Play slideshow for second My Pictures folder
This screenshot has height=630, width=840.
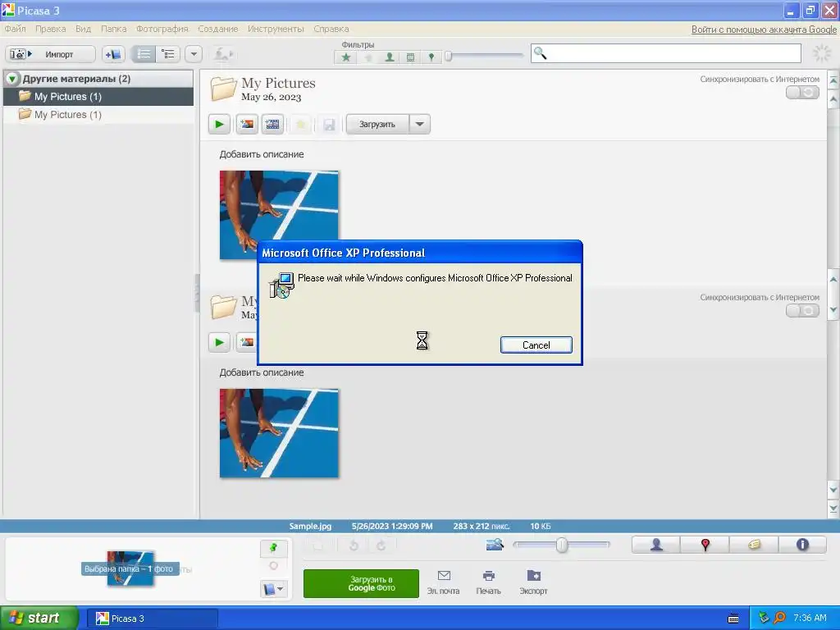219,342
